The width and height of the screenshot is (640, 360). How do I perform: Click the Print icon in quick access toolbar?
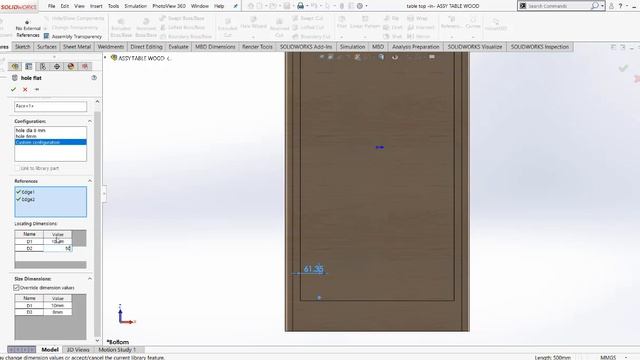[300, 6]
